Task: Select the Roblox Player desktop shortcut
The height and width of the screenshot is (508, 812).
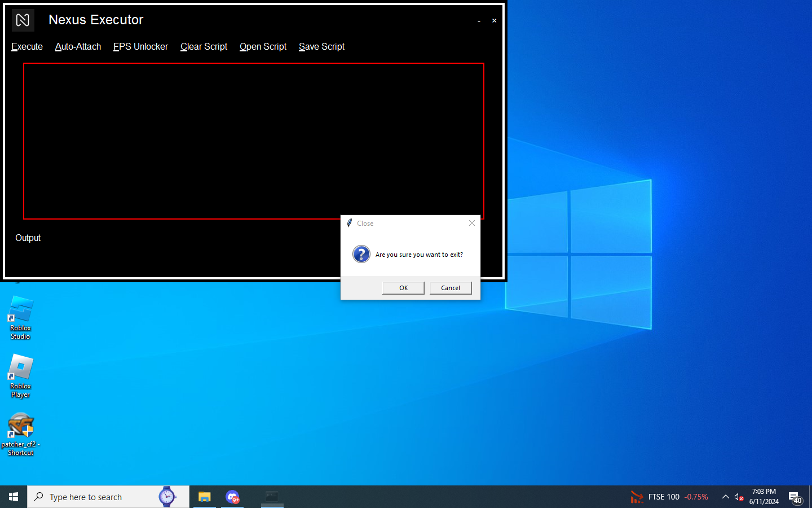Action: pyautogui.click(x=20, y=376)
